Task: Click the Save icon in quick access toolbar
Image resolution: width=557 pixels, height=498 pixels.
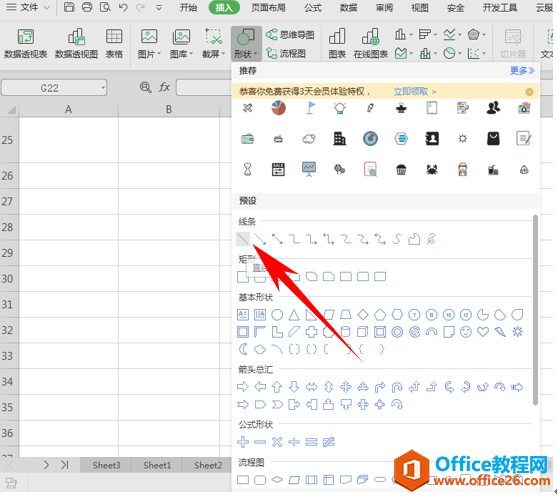Action: (69, 7)
